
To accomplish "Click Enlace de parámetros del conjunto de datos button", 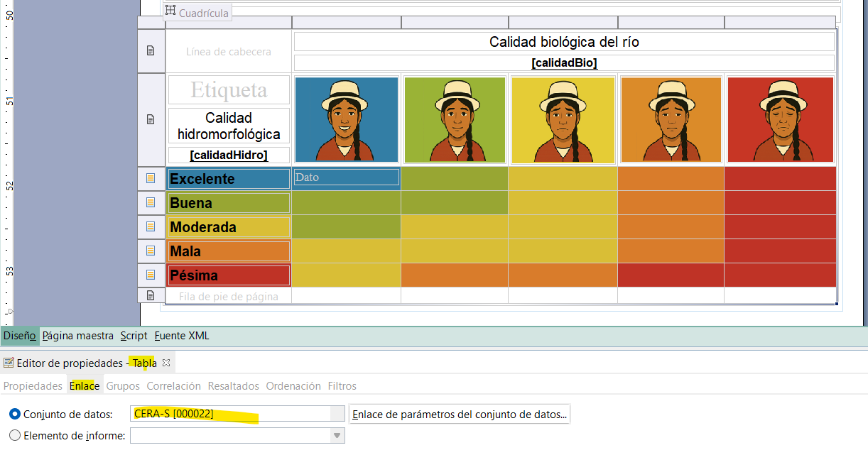I will (460, 415).
